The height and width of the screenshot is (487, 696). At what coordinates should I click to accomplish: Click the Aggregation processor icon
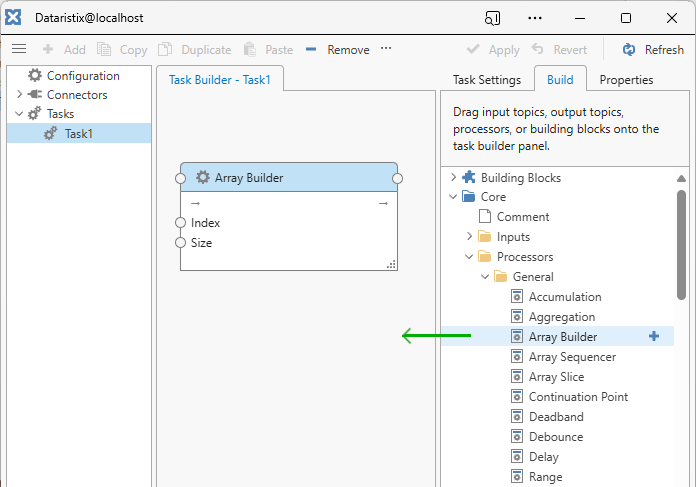(517, 316)
